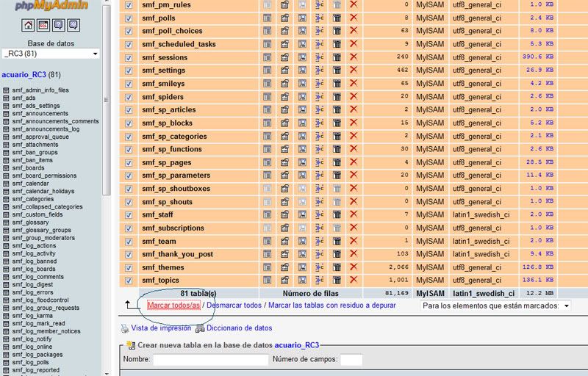The image size is (588, 376).
Task: Select smf_attachments in sidebar
Action: tap(35, 144)
